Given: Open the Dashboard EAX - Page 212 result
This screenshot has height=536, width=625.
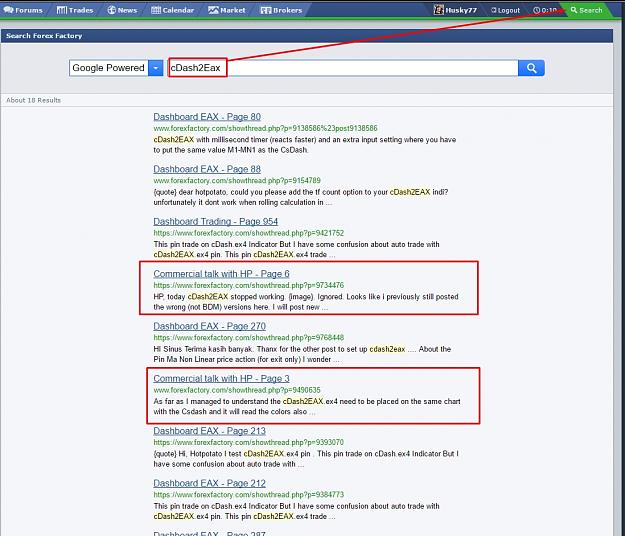Looking at the screenshot, I should [209, 483].
